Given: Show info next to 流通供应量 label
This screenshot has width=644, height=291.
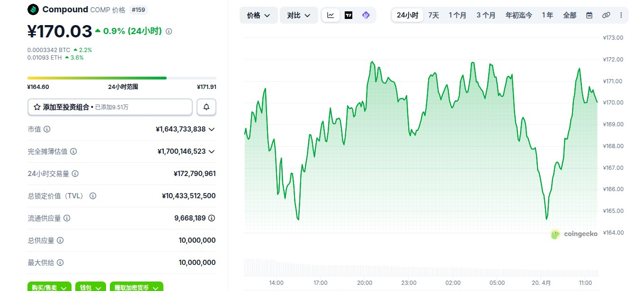Looking at the screenshot, I should pyautogui.click(x=67, y=218).
